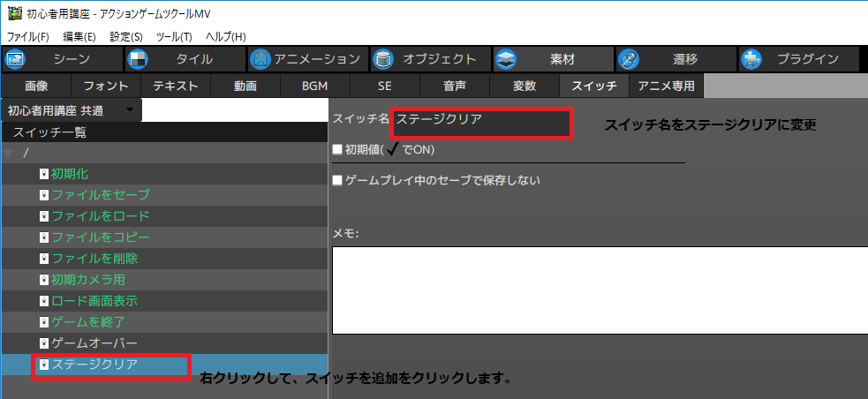Screen dimensions: 868x399
Task: Click the app icon in the title bar
Action: 14,12
